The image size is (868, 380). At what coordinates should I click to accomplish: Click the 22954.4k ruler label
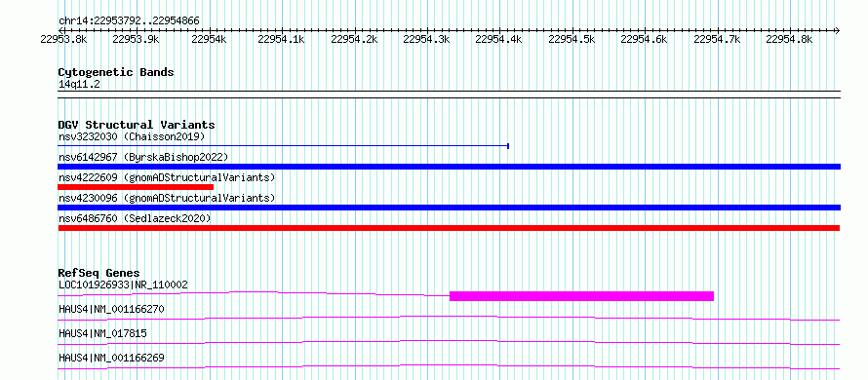click(499, 40)
